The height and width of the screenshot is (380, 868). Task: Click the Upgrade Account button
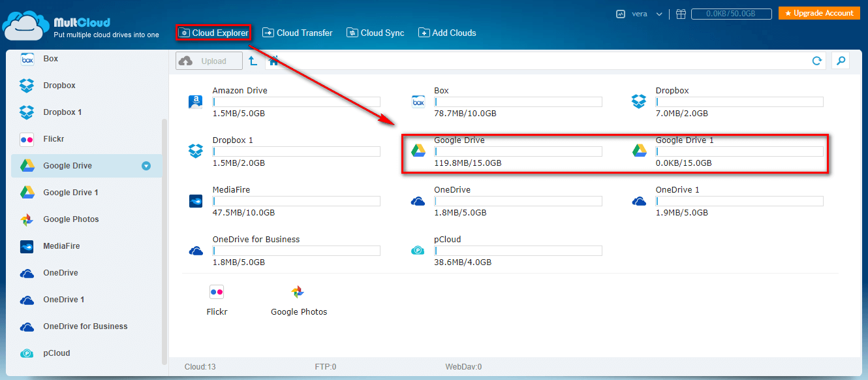click(819, 13)
